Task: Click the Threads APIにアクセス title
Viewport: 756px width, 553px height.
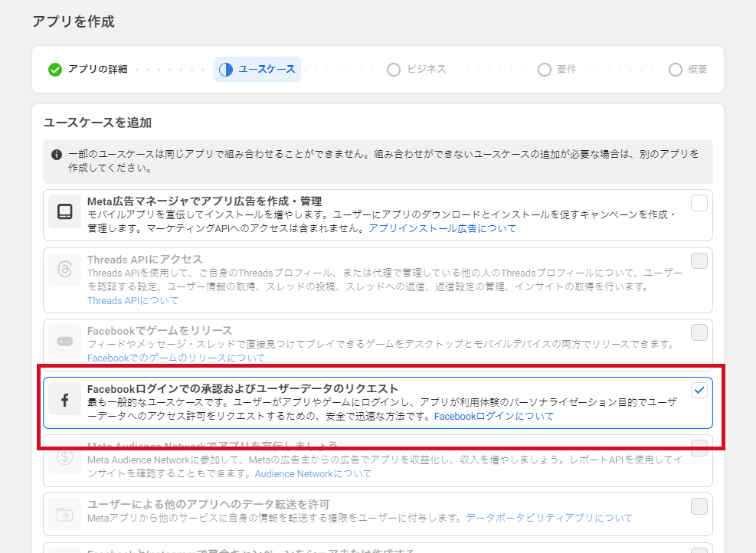Action: point(145,260)
